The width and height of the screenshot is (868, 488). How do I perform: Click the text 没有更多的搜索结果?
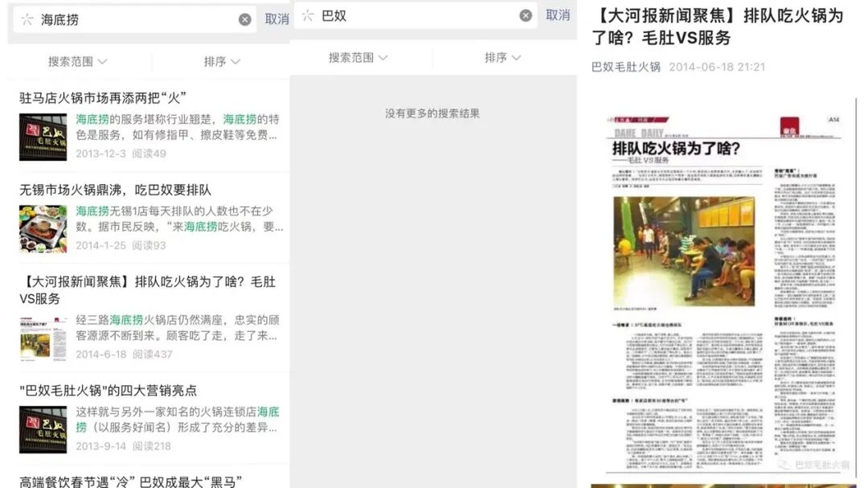click(x=432, y=113)
